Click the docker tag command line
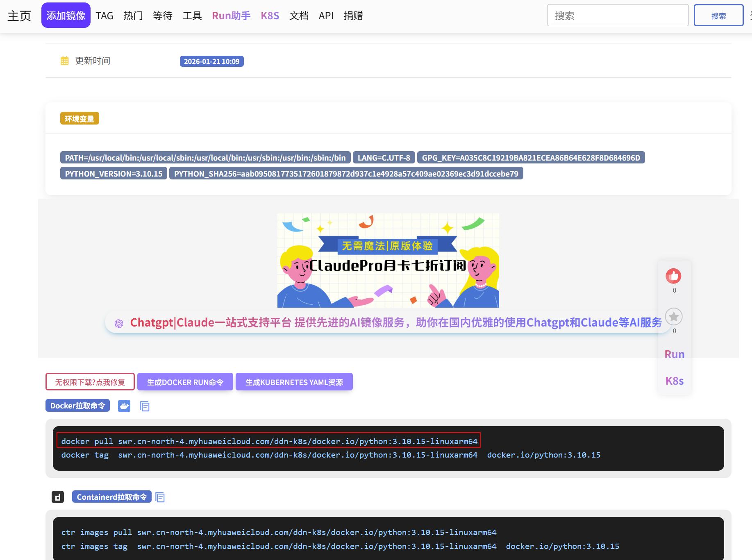Image resolution: width=752 pixels, height=560 pixels. [x=331, y=455]
